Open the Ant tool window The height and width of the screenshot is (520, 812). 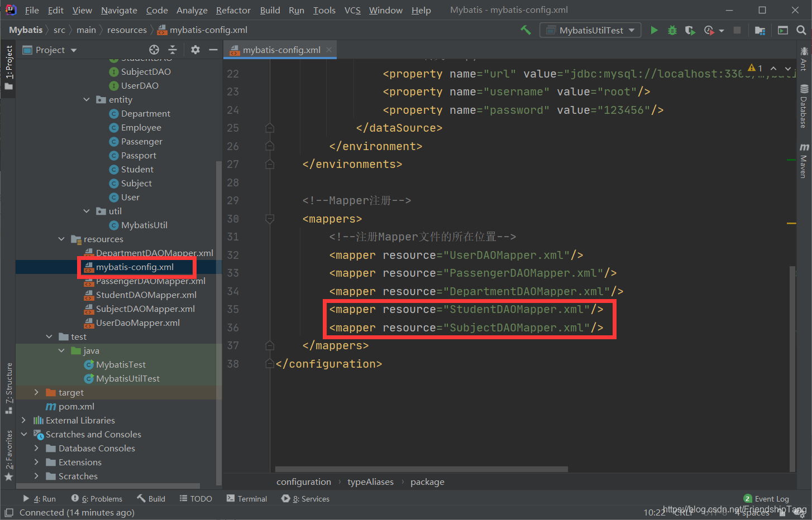click(804, 59)
